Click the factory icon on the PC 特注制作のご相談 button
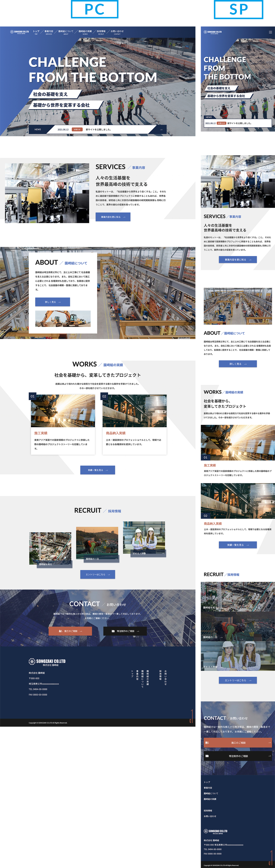This screenshot has height=868, width=275. point(113,631)
